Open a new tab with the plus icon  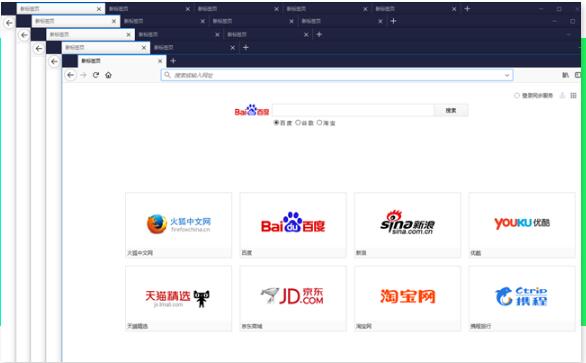(x=173, y=61)
